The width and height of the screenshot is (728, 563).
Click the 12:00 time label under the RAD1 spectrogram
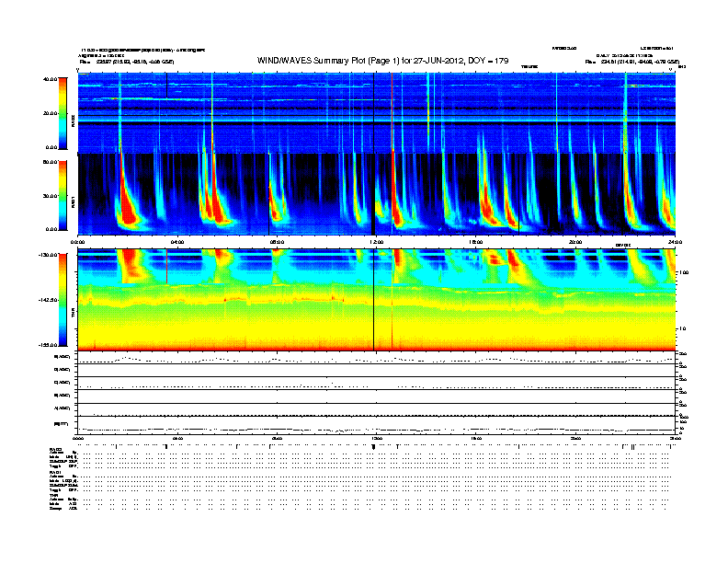point(376,242)
